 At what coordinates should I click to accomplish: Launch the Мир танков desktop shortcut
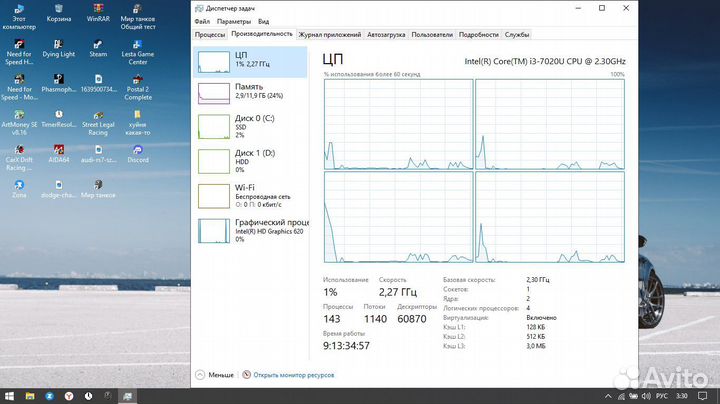98,190
